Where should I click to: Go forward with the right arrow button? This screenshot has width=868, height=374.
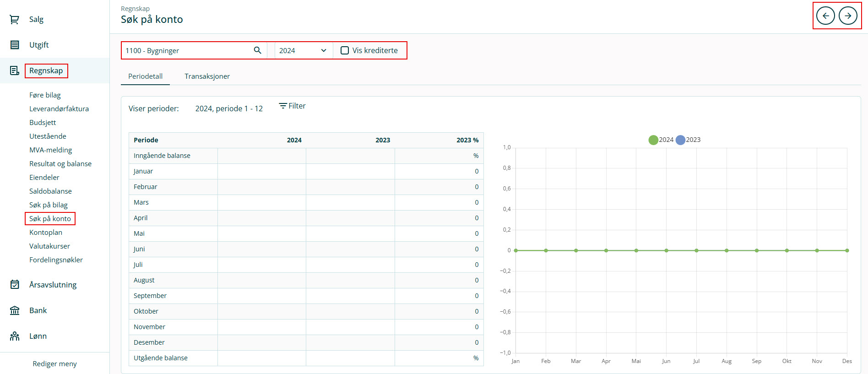(x=848, y=16)
